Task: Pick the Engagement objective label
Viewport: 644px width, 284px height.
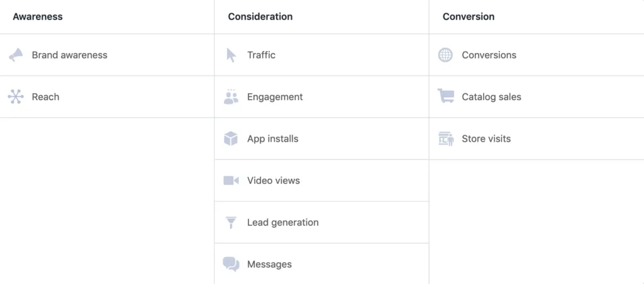Action: [275, 97]
